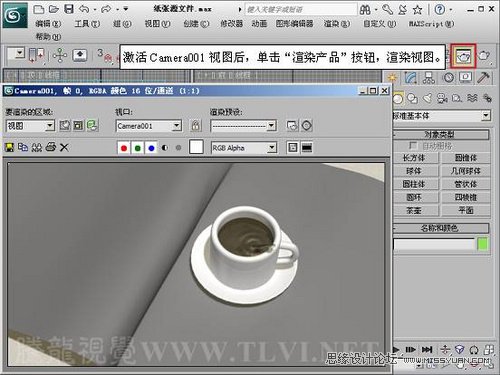Select the Shapes category icon
Screen dimensions: 500x375
click(x=413, y=98)
